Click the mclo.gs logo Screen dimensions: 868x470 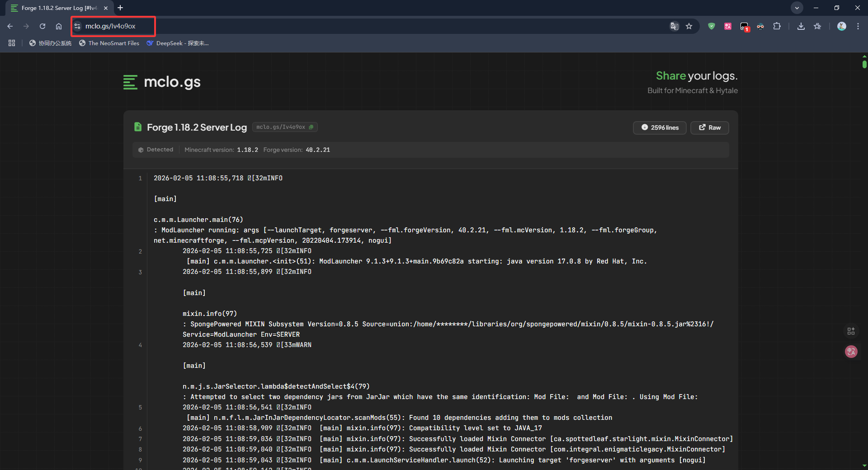(x=162, y=82)
